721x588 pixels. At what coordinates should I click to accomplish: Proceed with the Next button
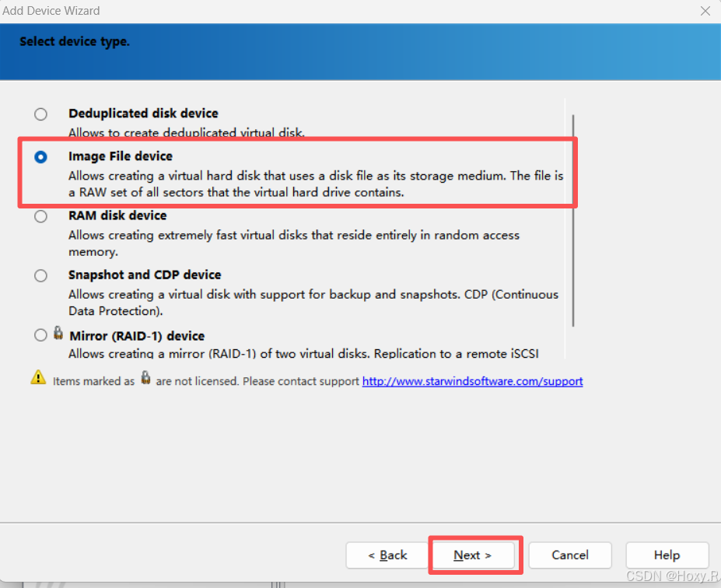pyautogui.click(x=473, y=555)
